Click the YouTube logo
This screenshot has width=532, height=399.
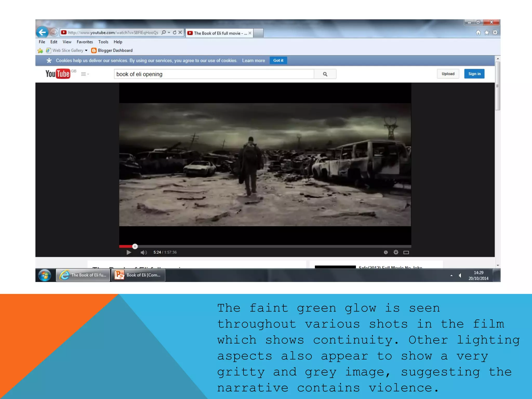(x=58, y=74)
